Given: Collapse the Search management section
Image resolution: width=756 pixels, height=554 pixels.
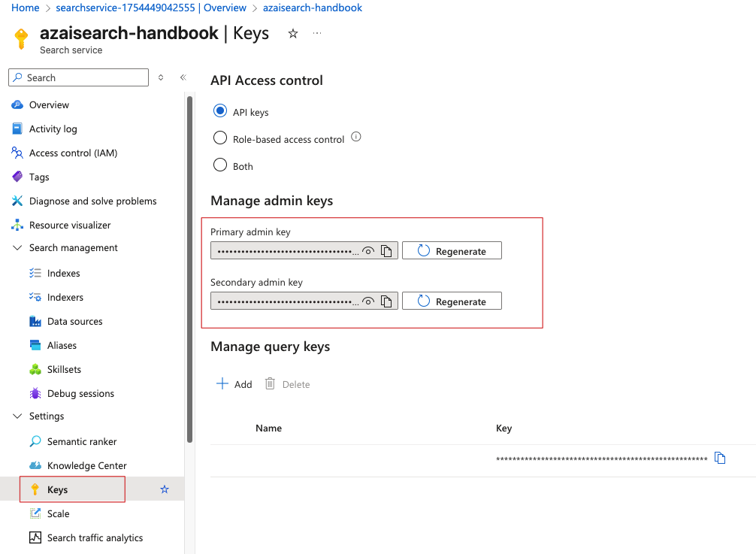Looking at the screenshot, I should tap(17, 247).
